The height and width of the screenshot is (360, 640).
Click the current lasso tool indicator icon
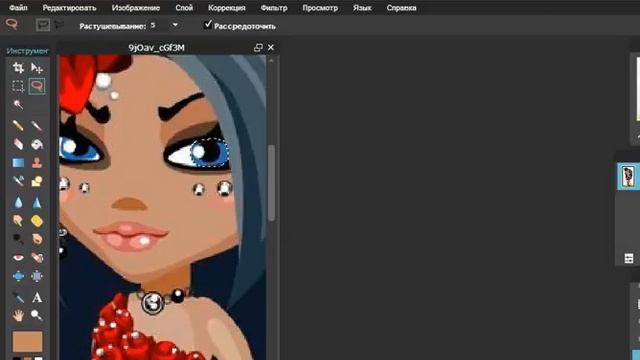pyautogui.click(x=12, y=24)
